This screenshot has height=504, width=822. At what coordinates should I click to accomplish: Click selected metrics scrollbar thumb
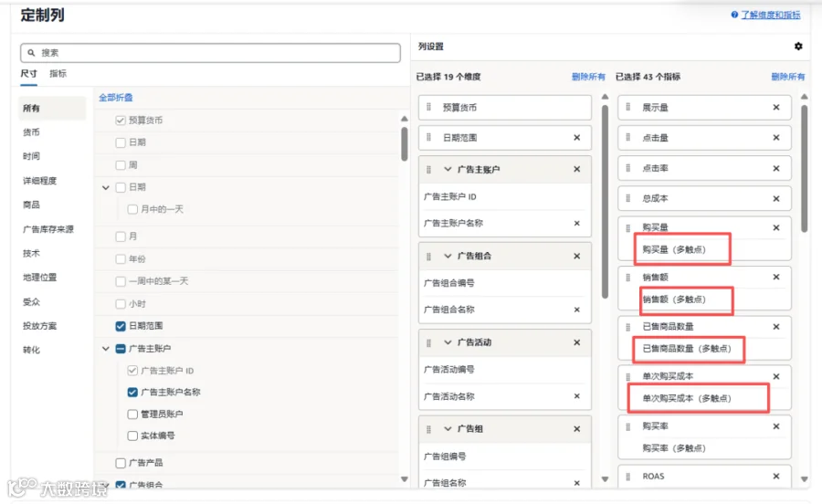pos(805,168)
